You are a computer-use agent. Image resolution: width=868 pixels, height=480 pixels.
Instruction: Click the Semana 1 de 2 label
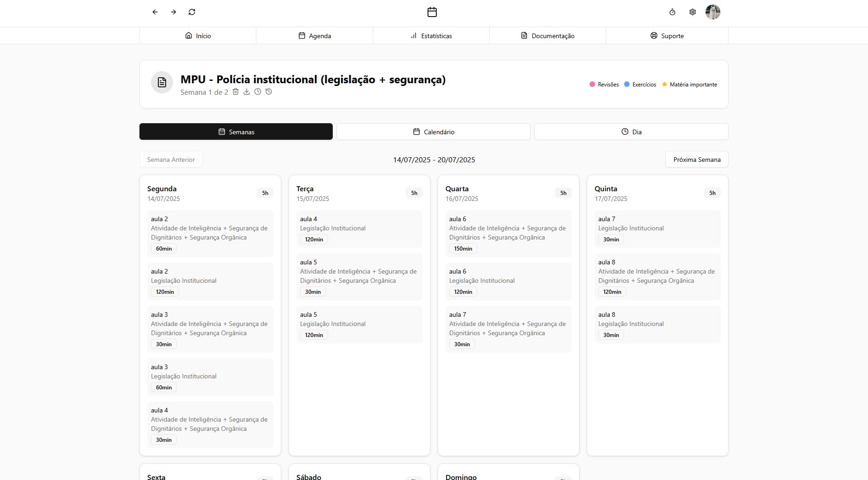pyautogui.click(x=204, y=92)
